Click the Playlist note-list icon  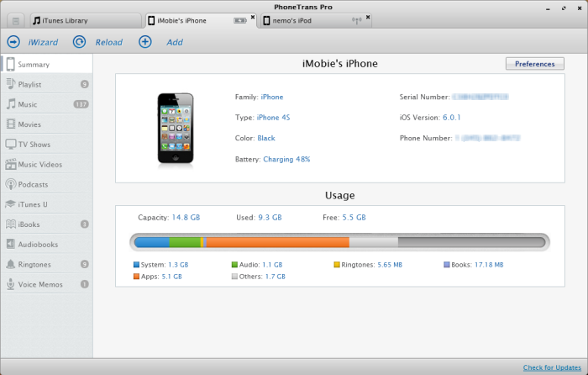coord(10,84)
